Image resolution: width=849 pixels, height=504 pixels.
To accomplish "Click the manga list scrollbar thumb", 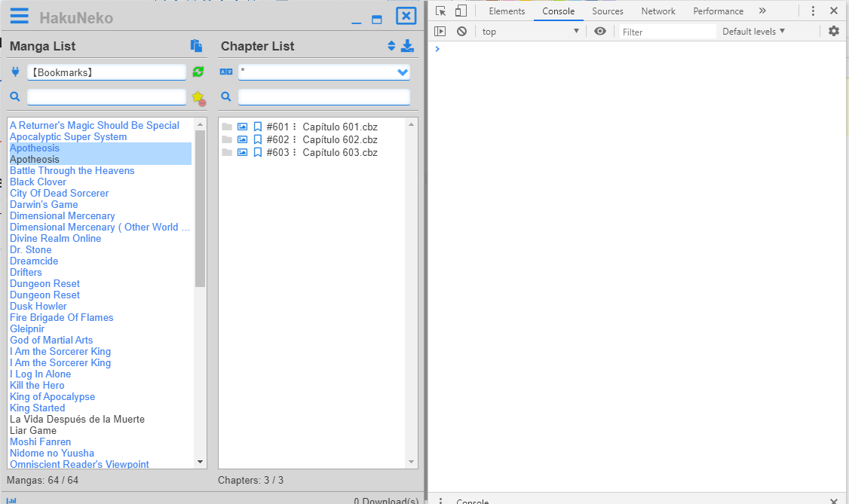I will click(201, 209).
